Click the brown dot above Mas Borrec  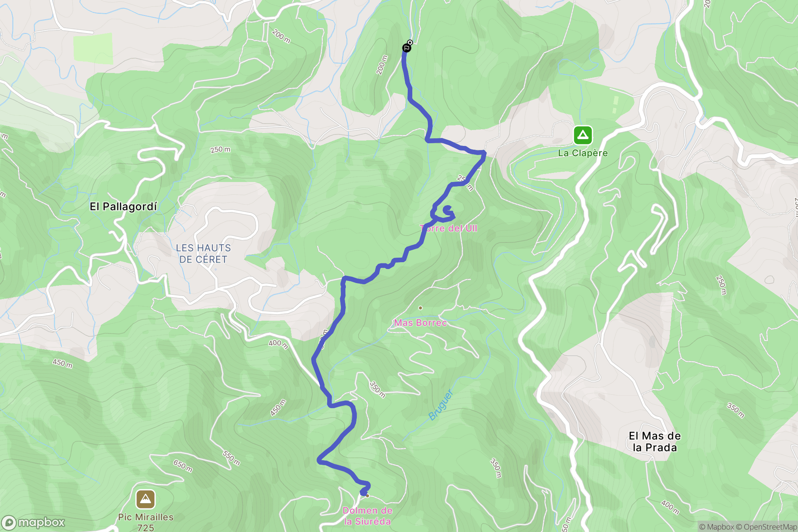coord(420,308)
